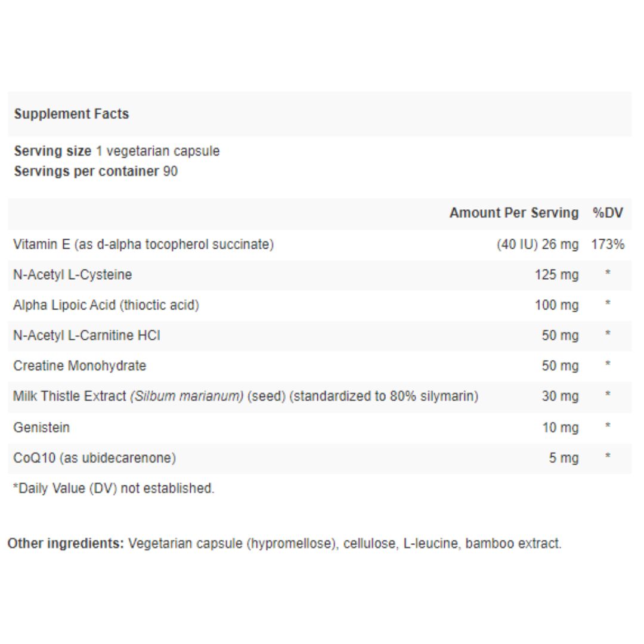The height and width of the screenshot is (644, 644).
Task: Click the Creatine Monohydrate label
Action: 80,366
